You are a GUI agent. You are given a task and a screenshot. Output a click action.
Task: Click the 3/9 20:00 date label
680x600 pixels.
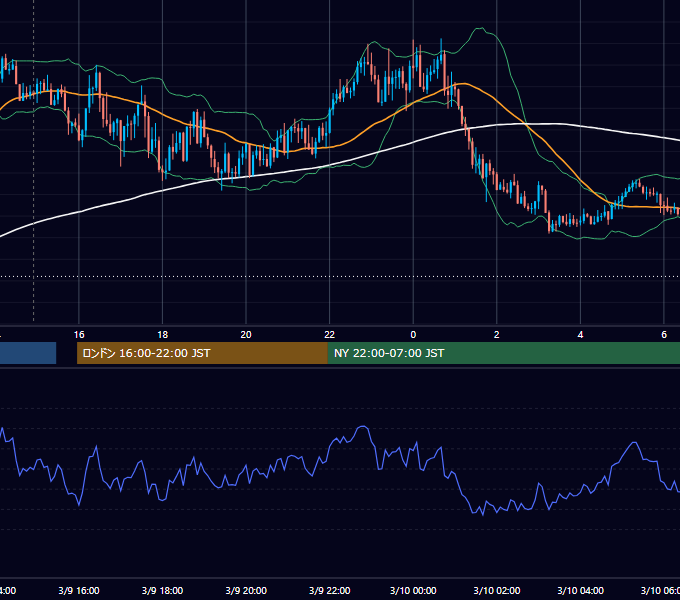pos(246,591)
